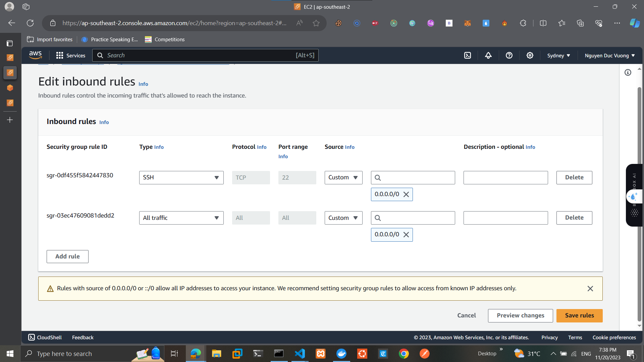Open the info panel icon at page right
This screenshot has width=644, height=362.
(x=628, y=72)
